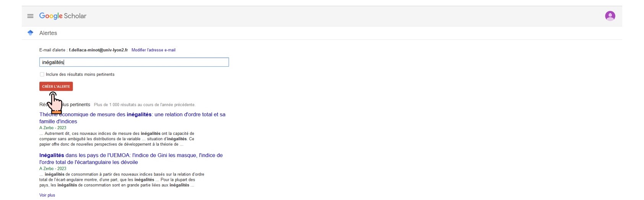Click the blue Scholar icon beside Alertes
644x200 pixels.
click(31, 33)
